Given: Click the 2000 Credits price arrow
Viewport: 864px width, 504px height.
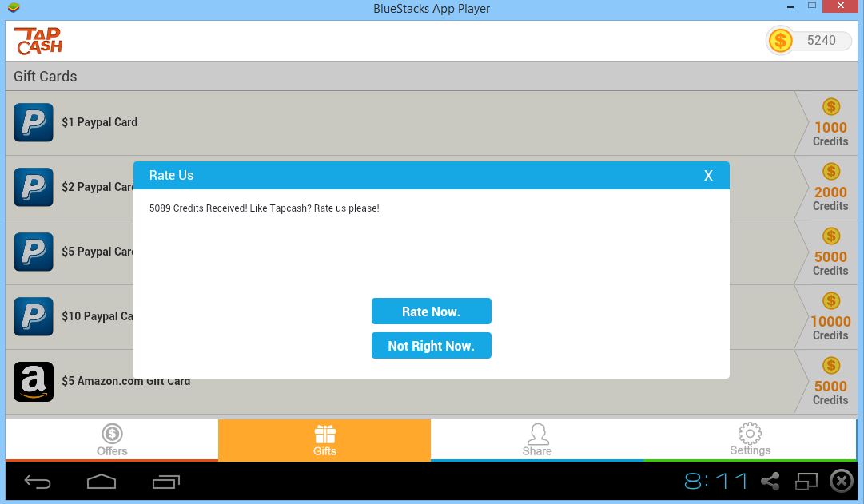Looking at the screenshot, I should (x=826, y=188).
